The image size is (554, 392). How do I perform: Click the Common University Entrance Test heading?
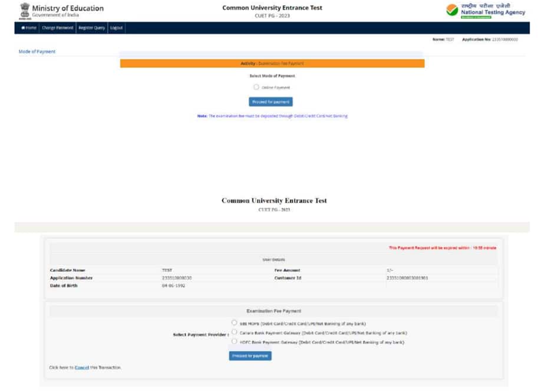[x=272, y=8]
